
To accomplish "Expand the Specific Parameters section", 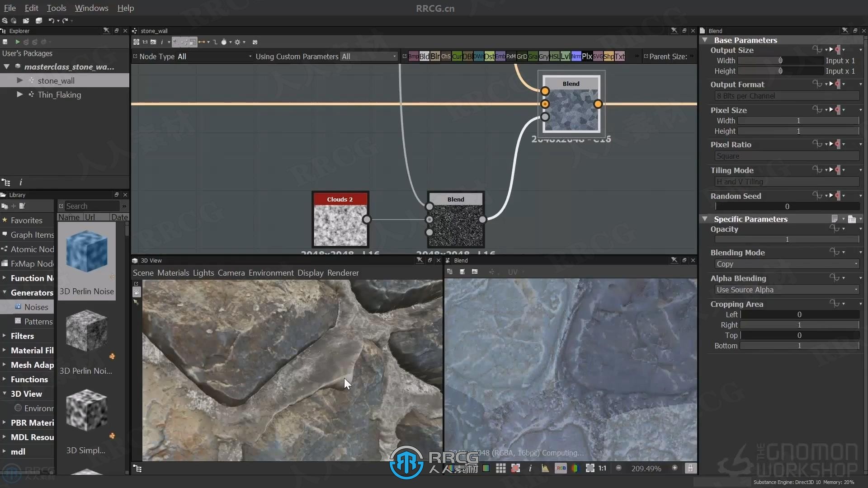I will (x=705, y=219).
